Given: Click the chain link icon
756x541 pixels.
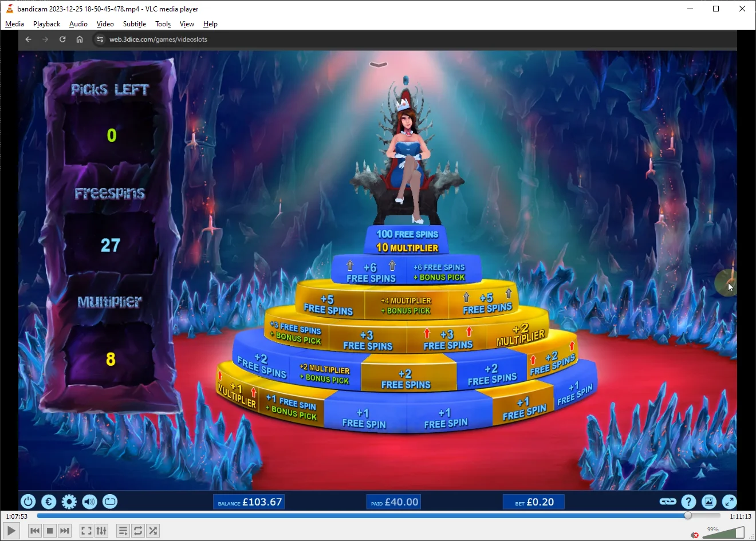Looking at the screenshot, I should point(668,501).
